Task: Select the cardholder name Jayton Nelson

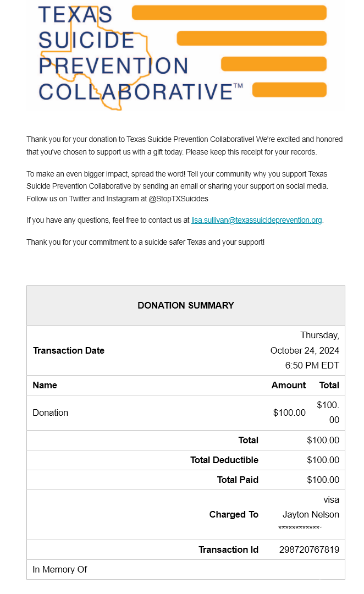Action: (311, 514)
